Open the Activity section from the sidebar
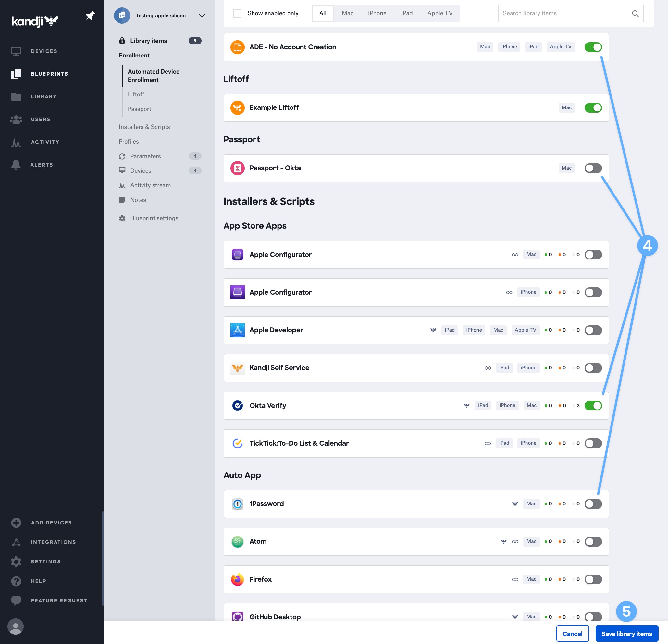Image resolution: width=668 pixels, height=644 pixels. click(x=45, y=142)
